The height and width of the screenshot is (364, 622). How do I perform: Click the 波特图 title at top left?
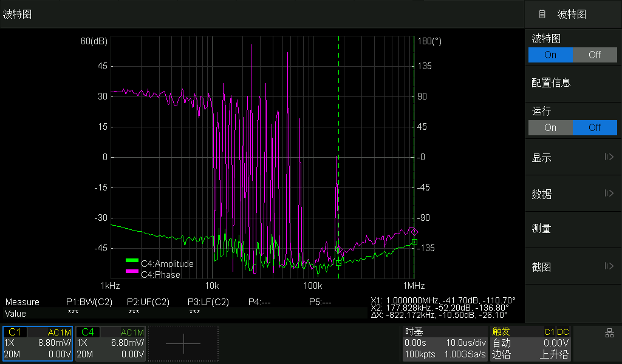coord(17,15)
